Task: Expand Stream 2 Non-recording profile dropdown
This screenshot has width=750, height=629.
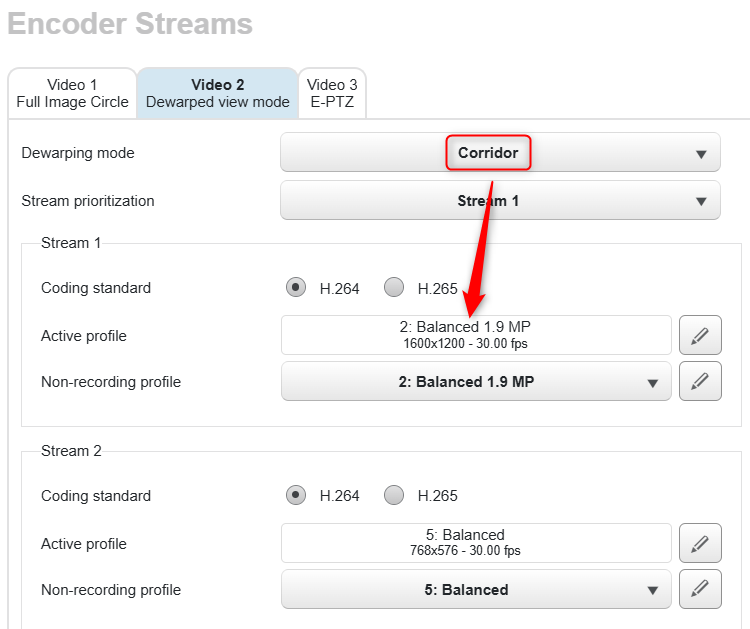Action: (476, 590)
